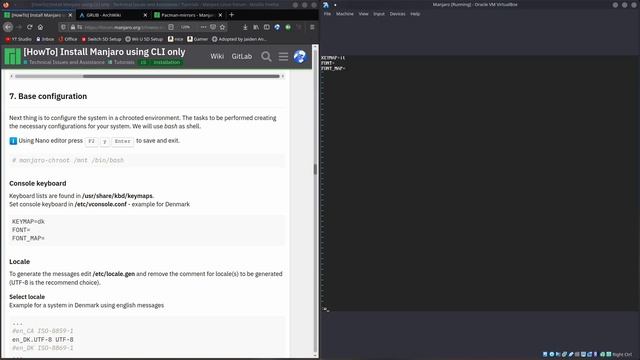Open Firefox library icon
Image resolution: width=640 pixels, height=360 pixels.
click(256, 27)
